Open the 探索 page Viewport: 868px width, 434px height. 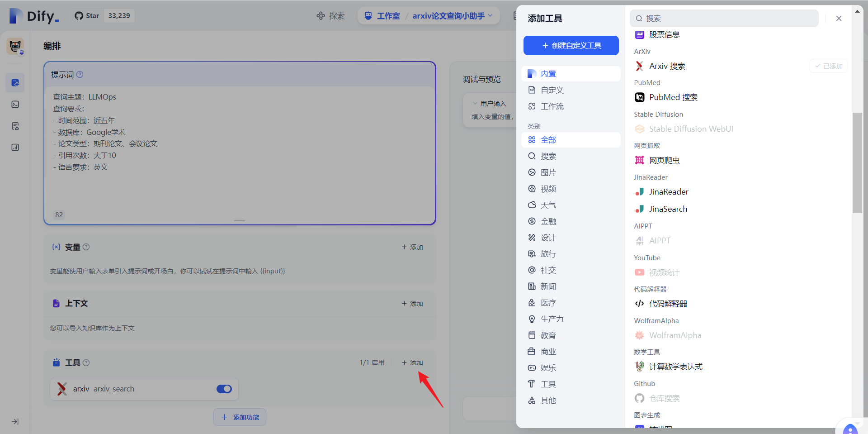pos(330,16)
